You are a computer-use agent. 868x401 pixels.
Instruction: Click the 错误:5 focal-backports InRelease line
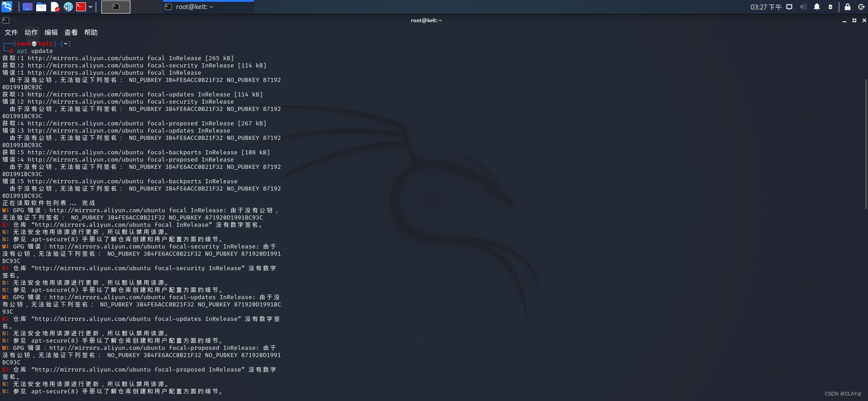tap(120, 181)
